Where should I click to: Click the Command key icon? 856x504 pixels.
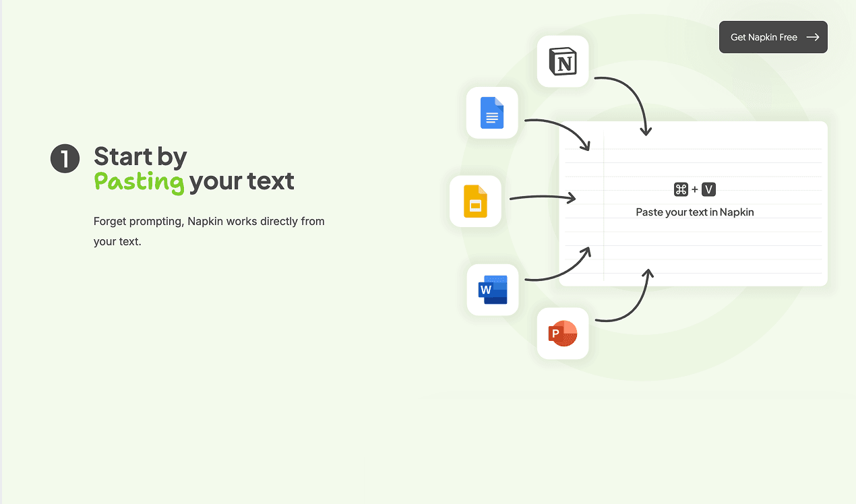[681, 189]
